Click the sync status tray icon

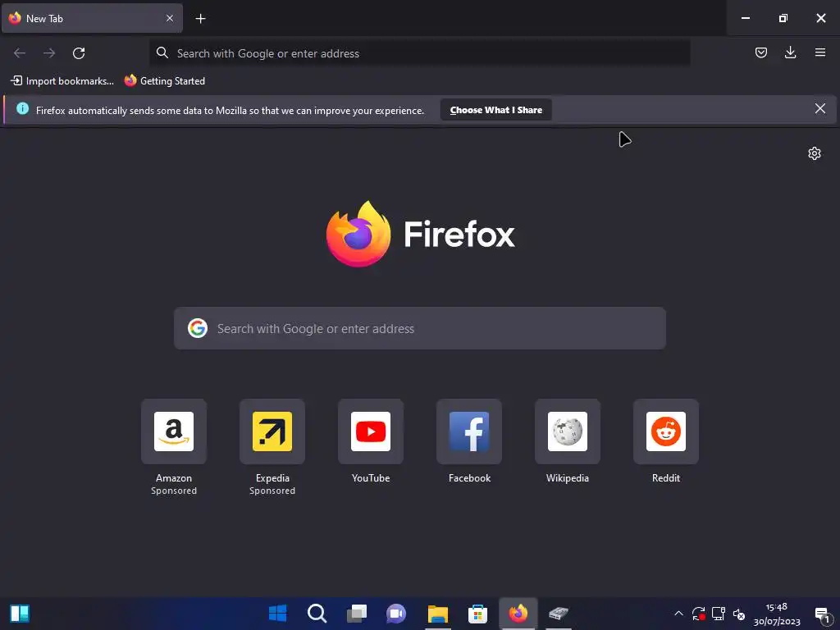[699, 614]
